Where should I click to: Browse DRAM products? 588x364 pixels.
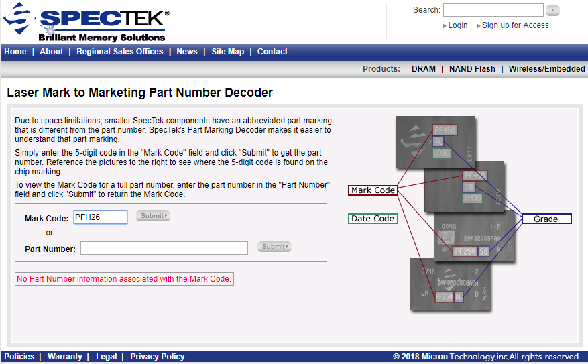(x=423, y=69)
